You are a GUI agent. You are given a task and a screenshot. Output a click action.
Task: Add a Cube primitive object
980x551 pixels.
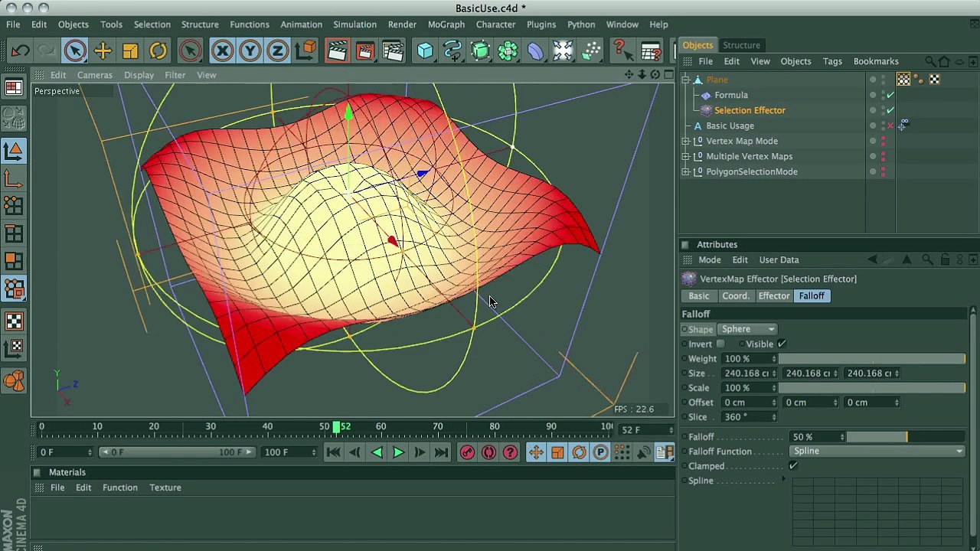coord(425,51)
